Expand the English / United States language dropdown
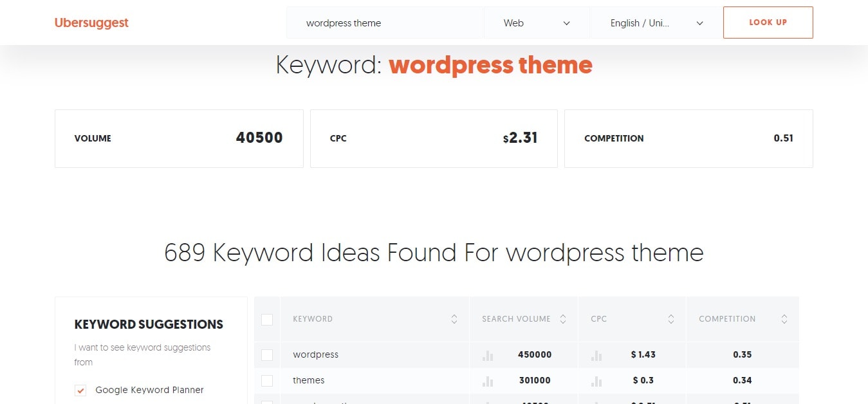 pos(656,23)
